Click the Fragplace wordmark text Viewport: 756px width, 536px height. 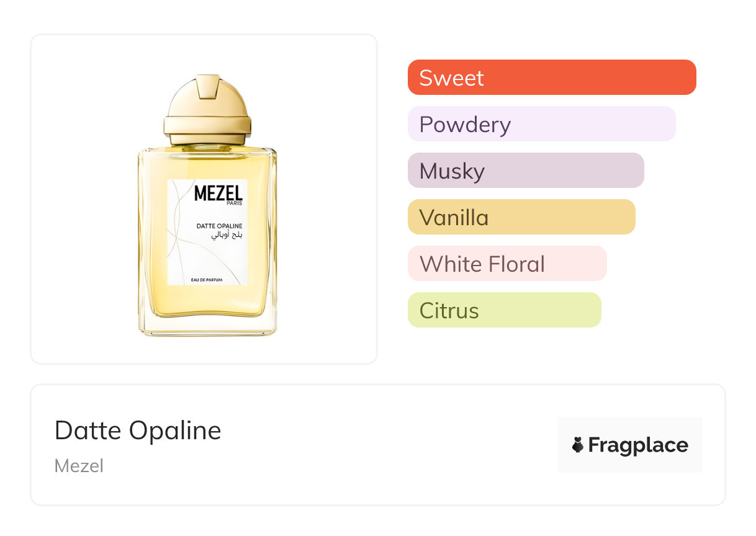coord(638,445)
